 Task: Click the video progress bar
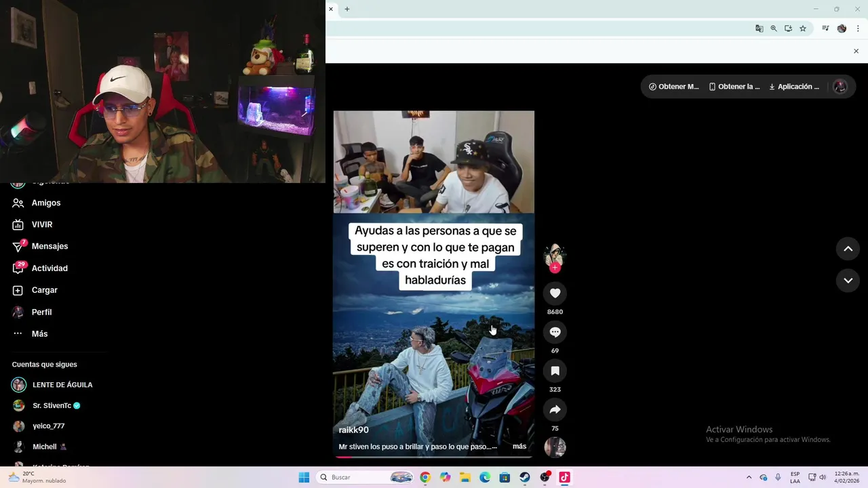click(x=433, y=457)
